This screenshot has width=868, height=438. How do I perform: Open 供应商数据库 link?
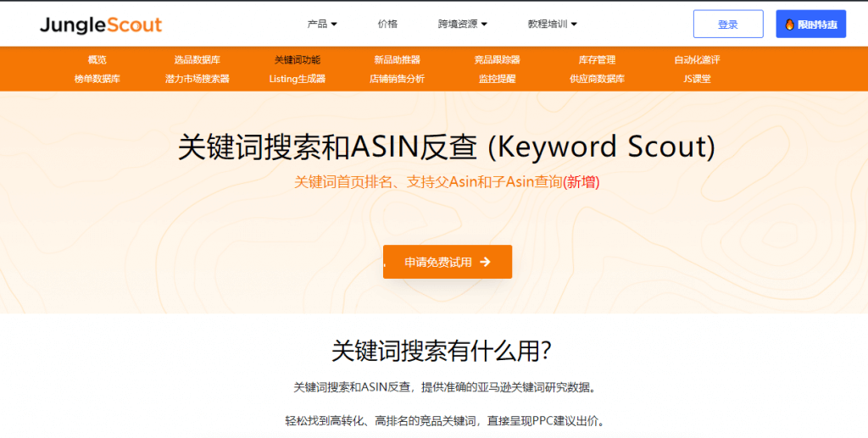597,79
